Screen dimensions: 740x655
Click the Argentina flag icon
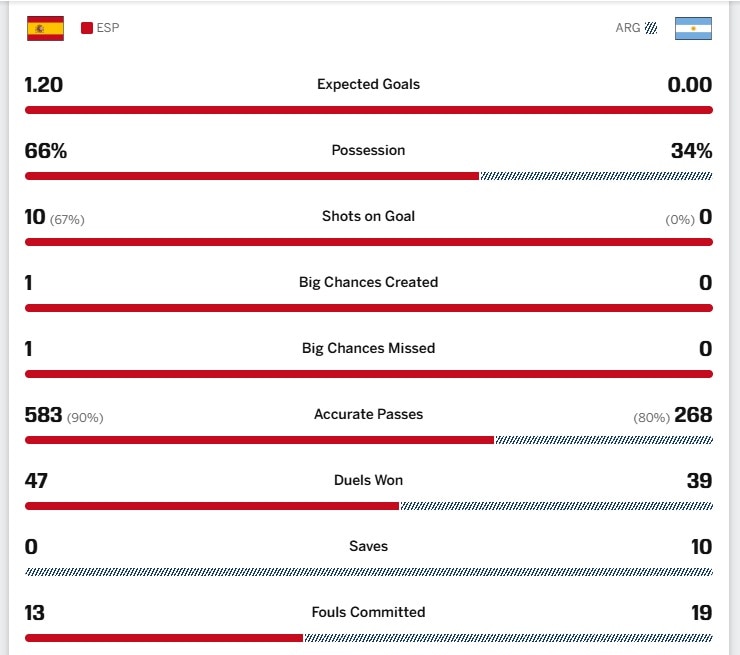pyautogui.click(x=693, y=28)
